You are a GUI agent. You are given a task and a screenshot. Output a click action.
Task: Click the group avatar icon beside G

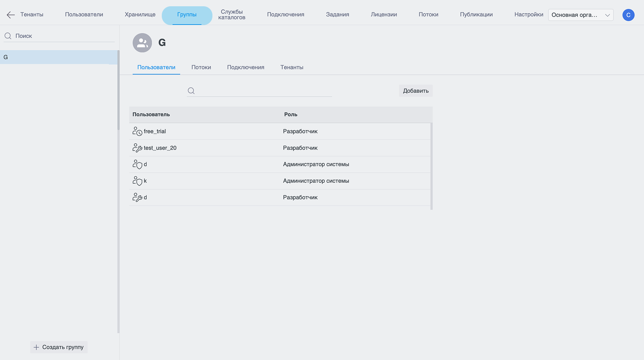point(142,43)
